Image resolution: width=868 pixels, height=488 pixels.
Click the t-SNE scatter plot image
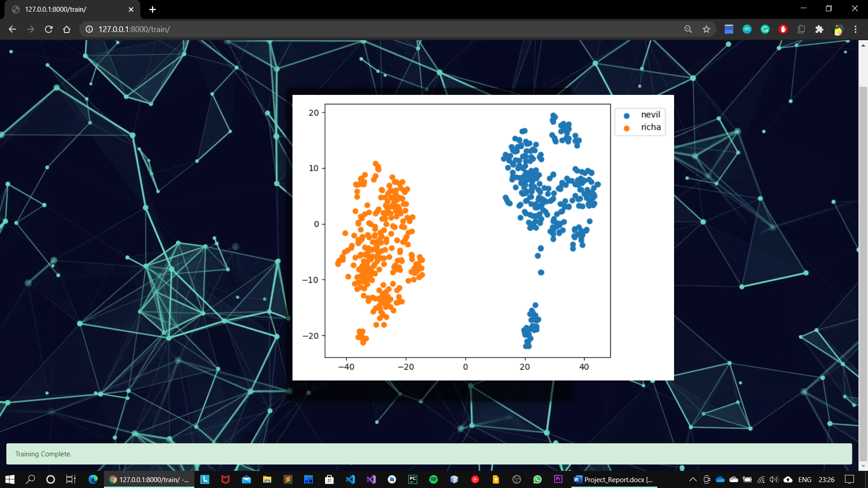pyautogui.click(x=483, y=238)
